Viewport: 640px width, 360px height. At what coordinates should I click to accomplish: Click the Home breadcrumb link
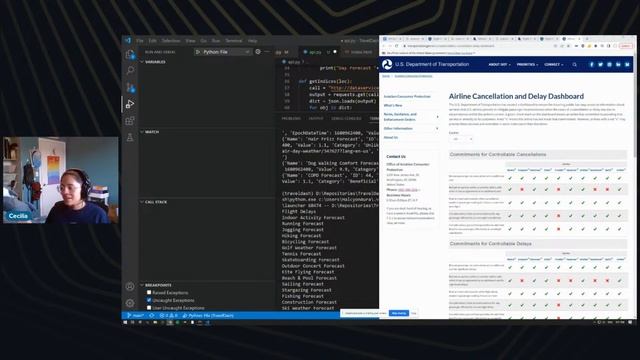386,76
